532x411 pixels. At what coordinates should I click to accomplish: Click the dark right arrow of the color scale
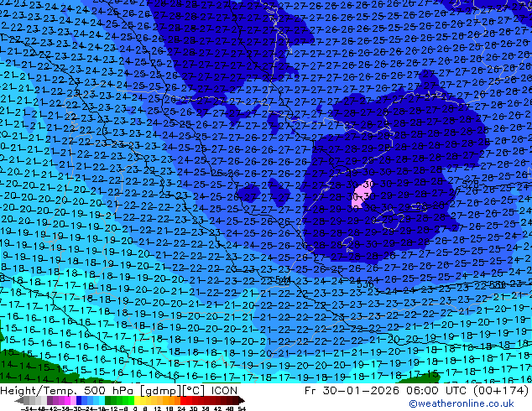pos(242,400)
